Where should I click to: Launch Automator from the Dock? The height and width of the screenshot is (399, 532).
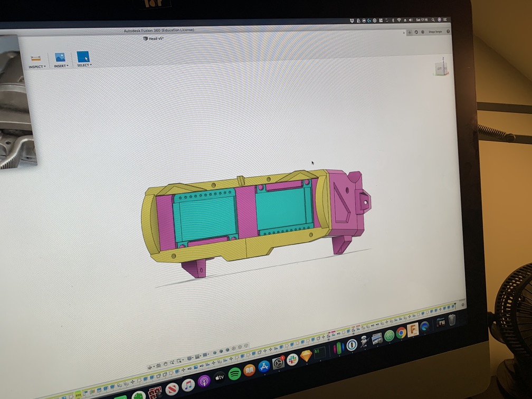click(x=364, y=341)
